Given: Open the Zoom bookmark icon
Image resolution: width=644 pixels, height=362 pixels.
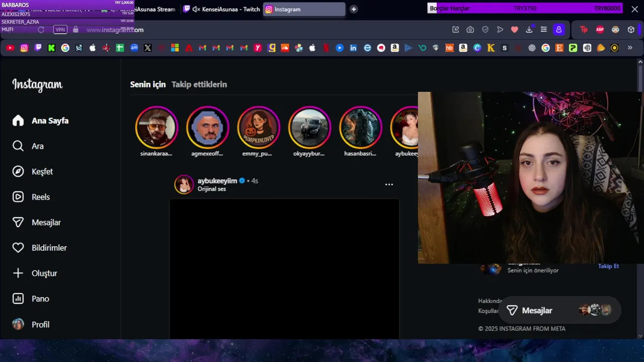Looking at the screenshot, I should [x=134, y=48].
